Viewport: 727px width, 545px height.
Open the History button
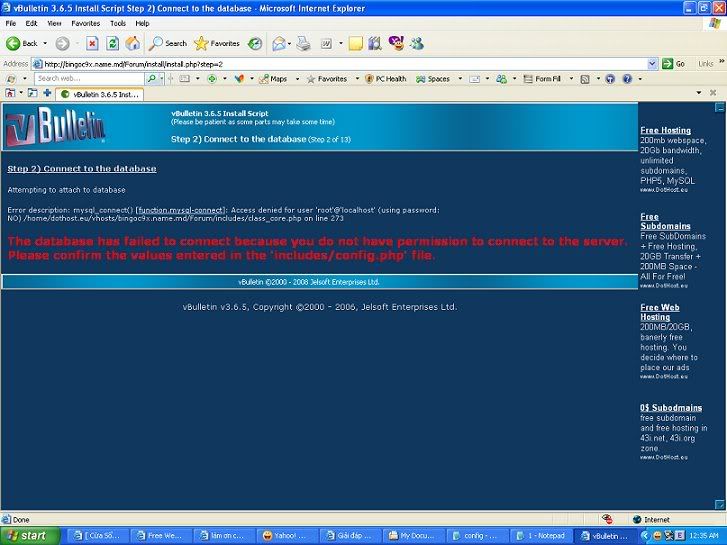(x=255, y=44)
